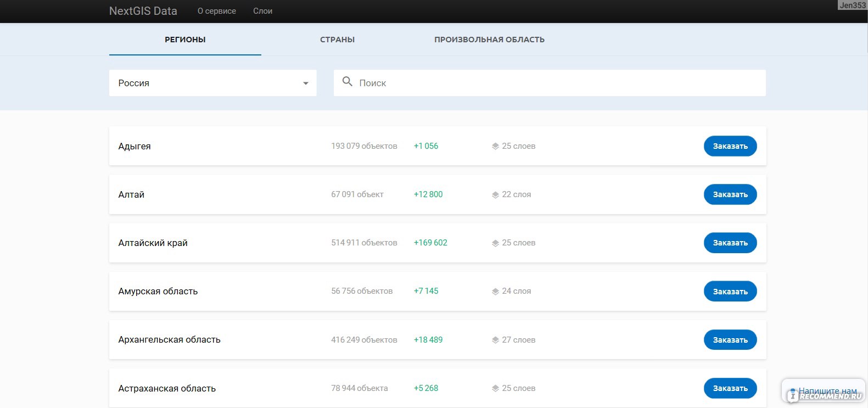Order data for Адыгея with Заказать

[x=730, y=146]
